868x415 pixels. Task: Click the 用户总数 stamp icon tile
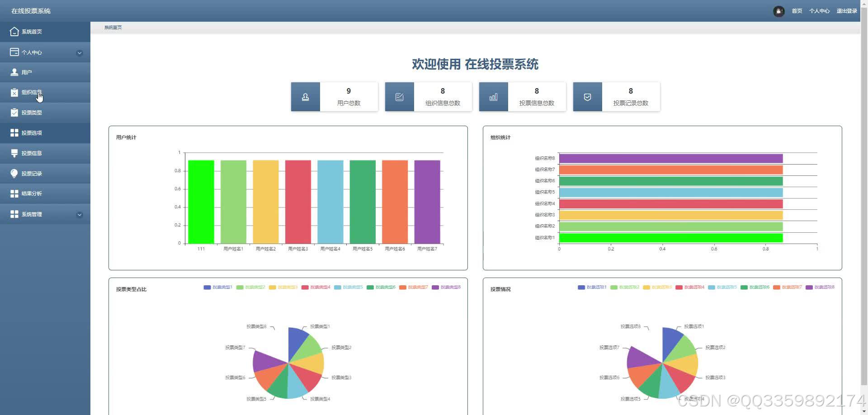pos(306,97)
